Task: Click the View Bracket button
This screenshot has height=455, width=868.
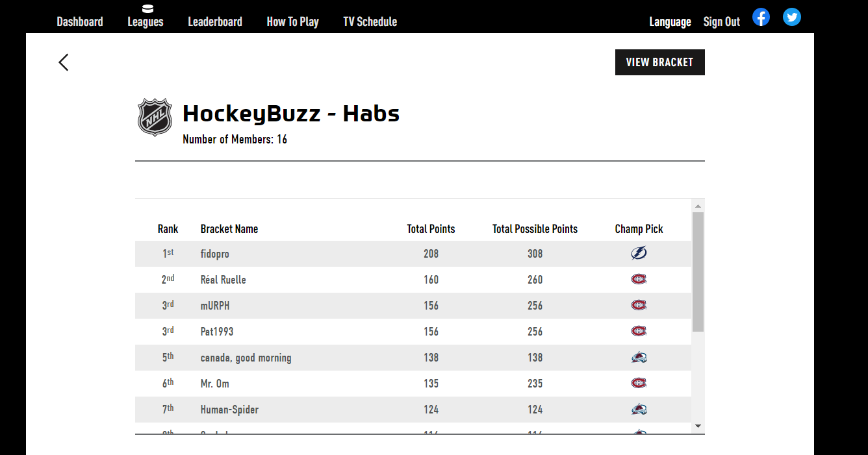Action: coord(659,62)
